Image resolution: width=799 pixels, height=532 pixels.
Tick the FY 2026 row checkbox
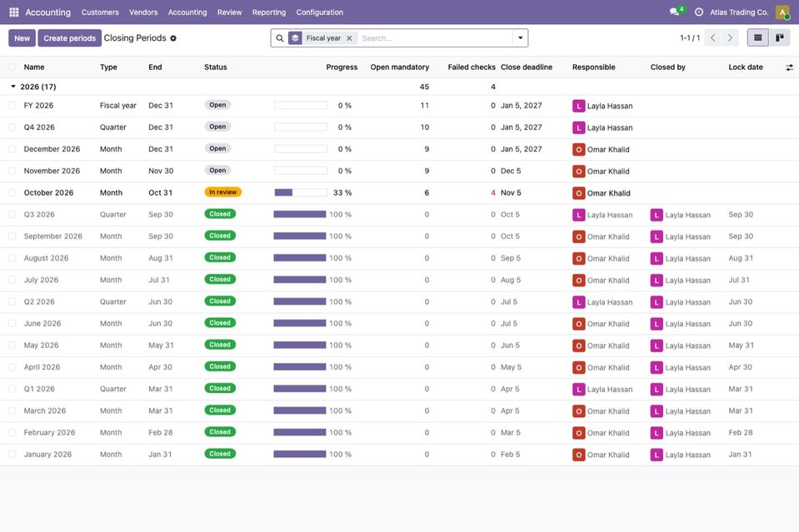(x=12, y=106)
